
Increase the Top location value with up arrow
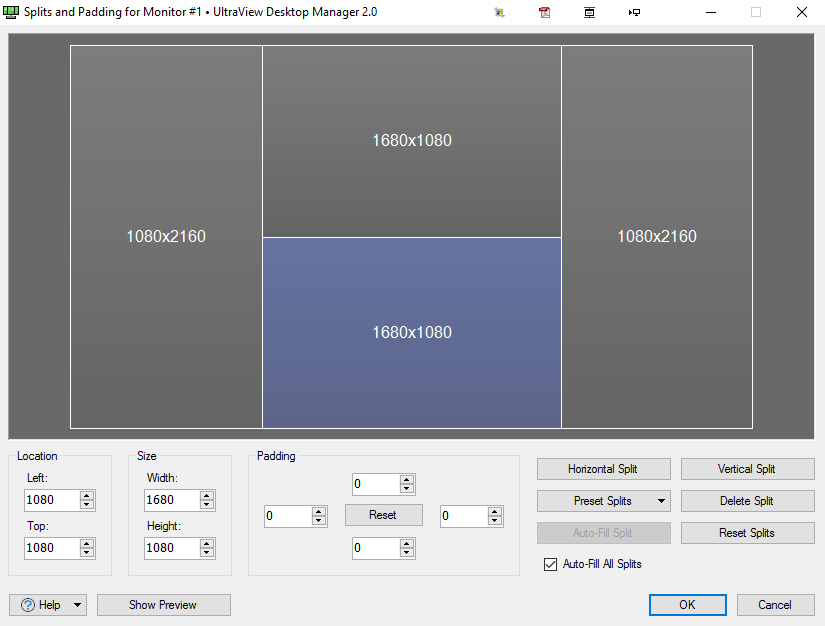(x=87, y=543)
